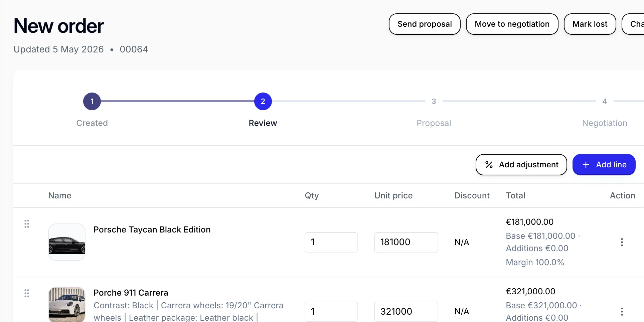Grab the drag handle for Porsche Taycan row
Screen dimensions: 644x322
click(x=27, y=224)
